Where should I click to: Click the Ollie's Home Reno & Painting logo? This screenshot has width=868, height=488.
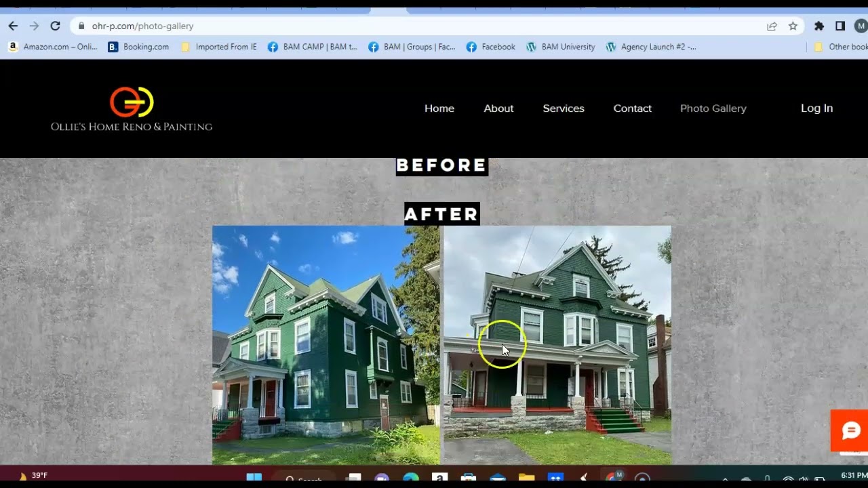coord(132,108)
